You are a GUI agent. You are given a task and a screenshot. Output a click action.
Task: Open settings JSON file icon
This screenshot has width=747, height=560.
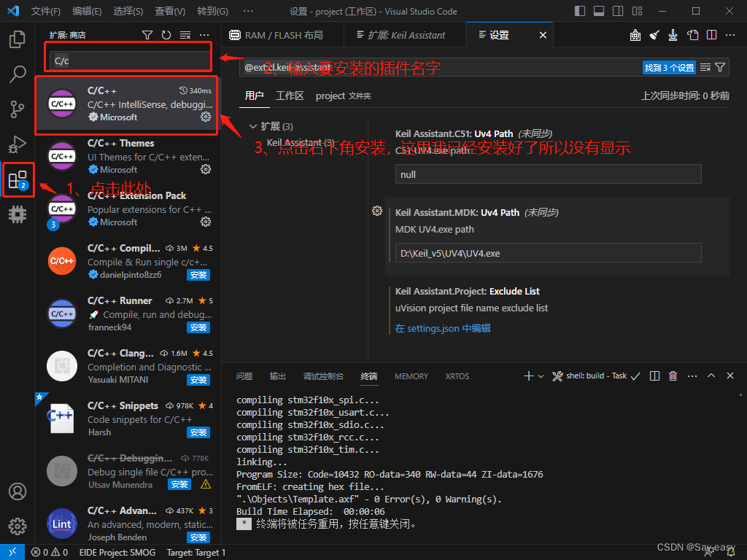click(x=692, y=35)
